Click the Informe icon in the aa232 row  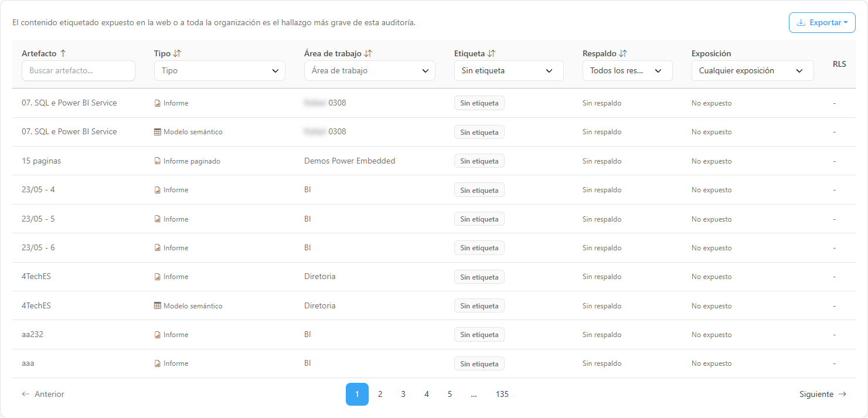[x=157, y=335]
